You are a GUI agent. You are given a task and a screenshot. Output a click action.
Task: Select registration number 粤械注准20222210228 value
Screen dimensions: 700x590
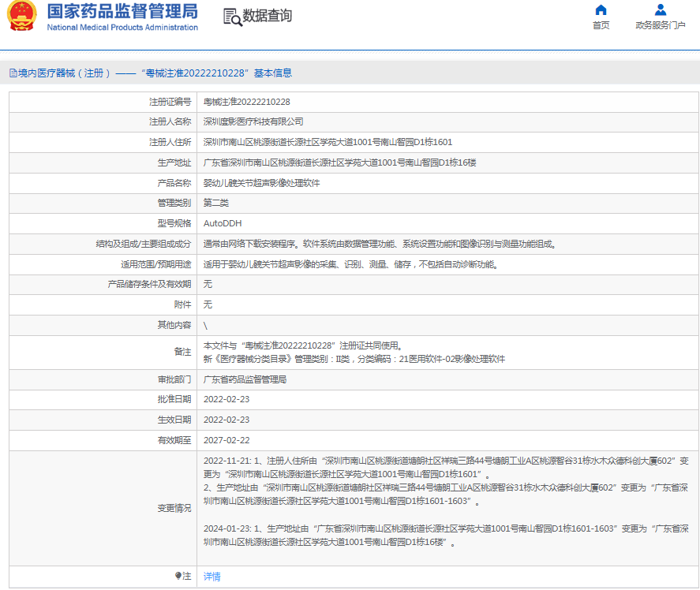246,102
